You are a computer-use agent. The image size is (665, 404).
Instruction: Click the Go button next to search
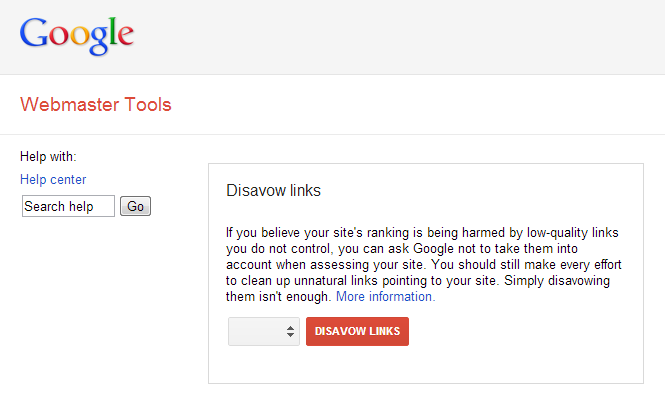coord(135,206)
